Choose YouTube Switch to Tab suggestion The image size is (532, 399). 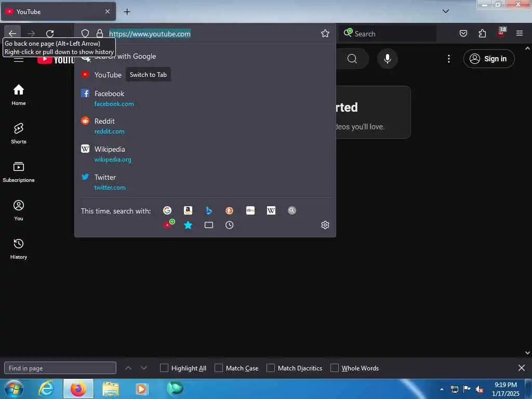pos(205,75)
